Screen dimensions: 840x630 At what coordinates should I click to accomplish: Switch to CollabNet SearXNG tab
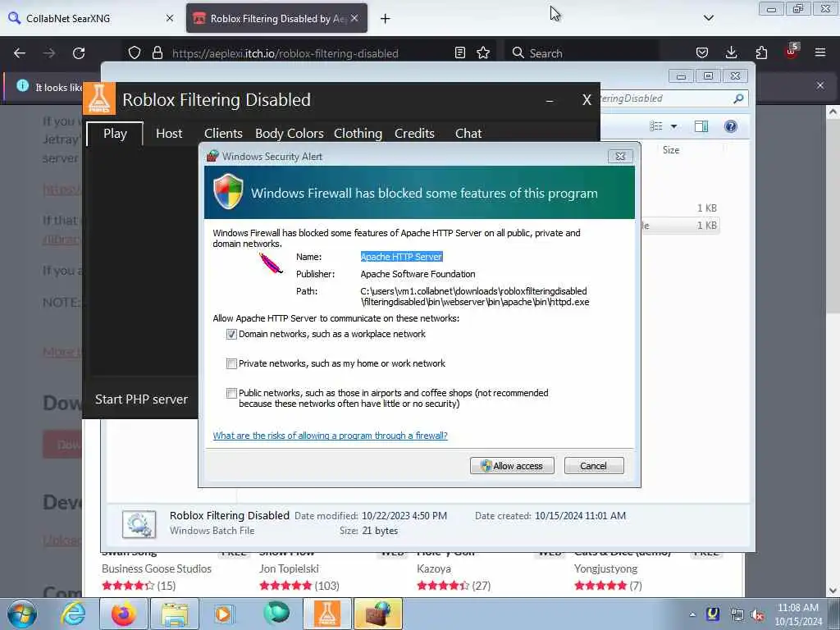pos(90,18)
